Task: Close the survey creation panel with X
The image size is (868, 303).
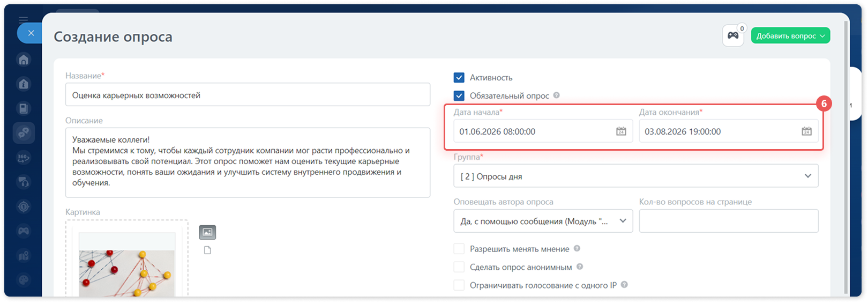Action: [31, 33]
